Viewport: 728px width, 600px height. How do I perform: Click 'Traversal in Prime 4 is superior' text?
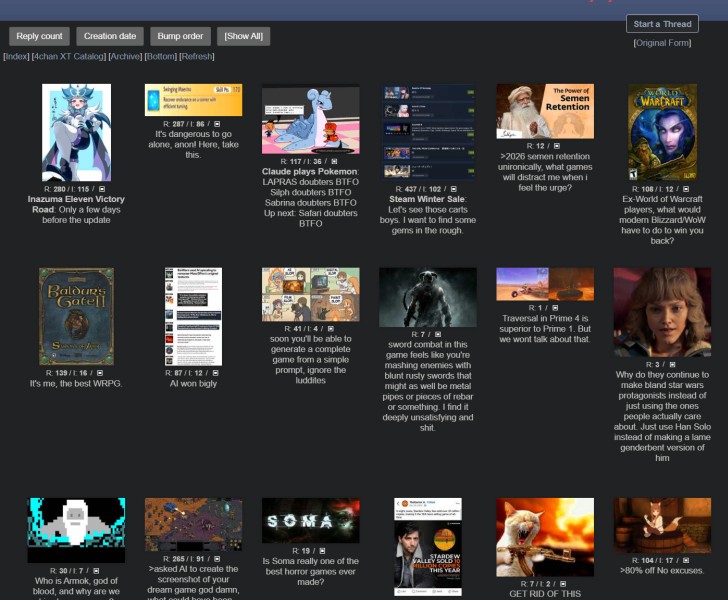coord(545,329)
